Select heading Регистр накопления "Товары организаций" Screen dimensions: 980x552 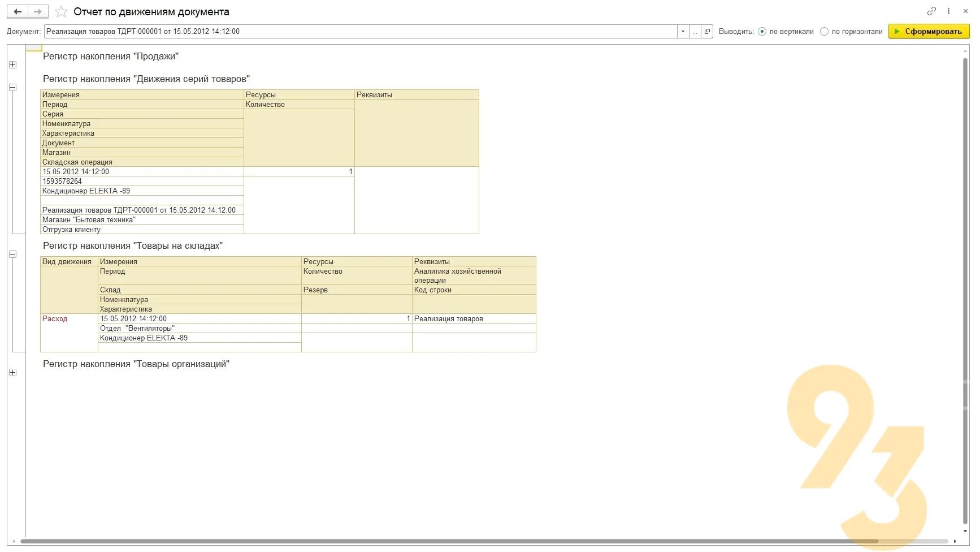click(136, 364)
